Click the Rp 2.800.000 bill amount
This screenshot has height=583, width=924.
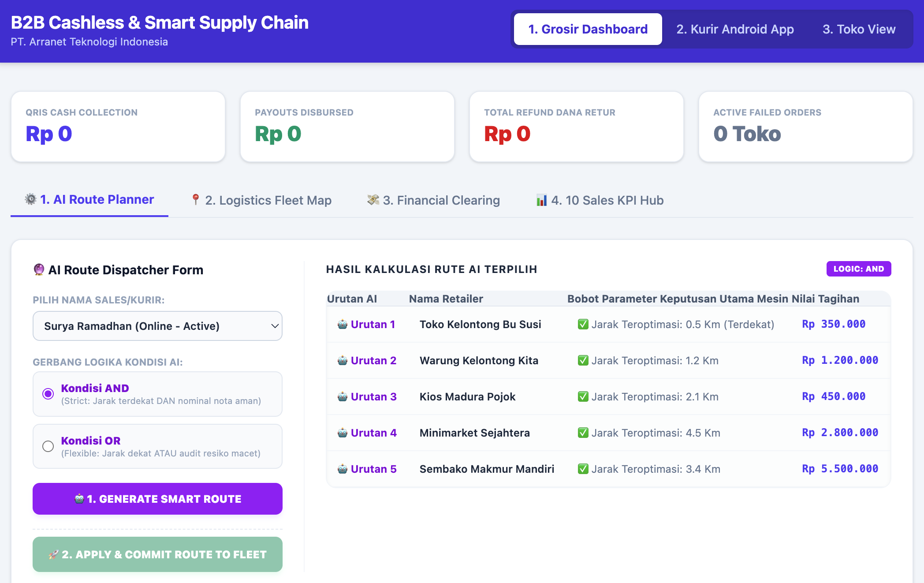[840, 433]
